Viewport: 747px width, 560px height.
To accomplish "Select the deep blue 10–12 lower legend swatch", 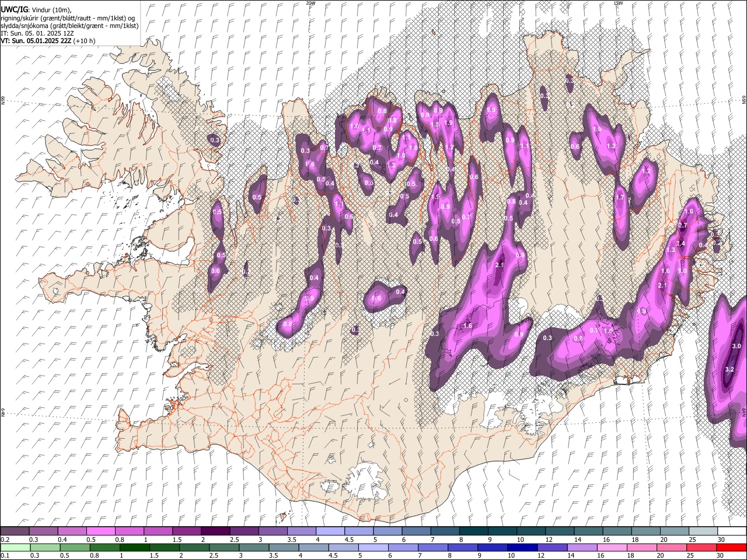I will pyautogui.click(x=522, y=547).
